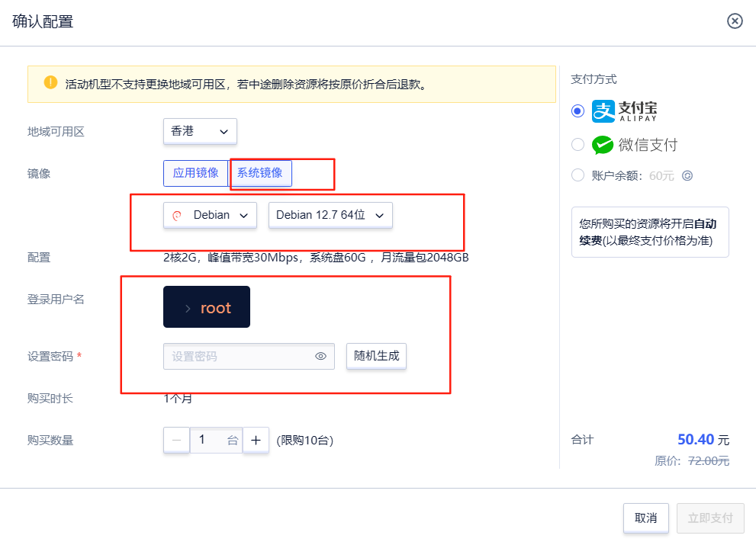Click the 随机生成 password button
The width and height of the screenshot is (756, 545).
tap(376, 356)
